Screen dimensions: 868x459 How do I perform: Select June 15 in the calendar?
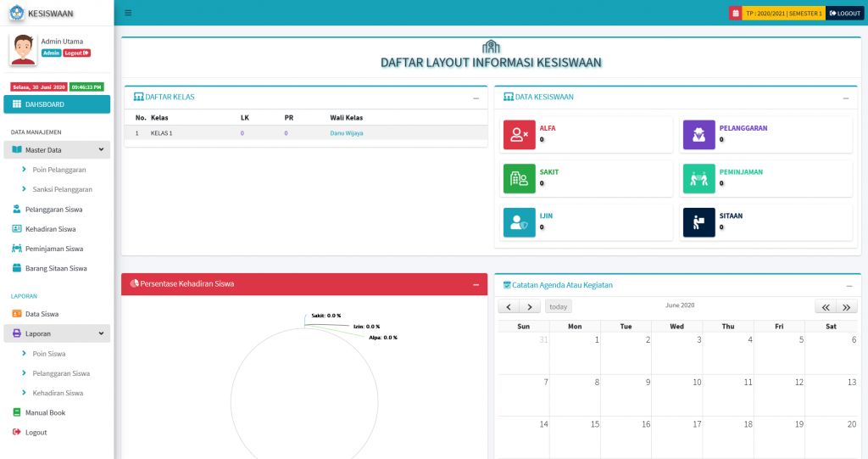point(576,438)
